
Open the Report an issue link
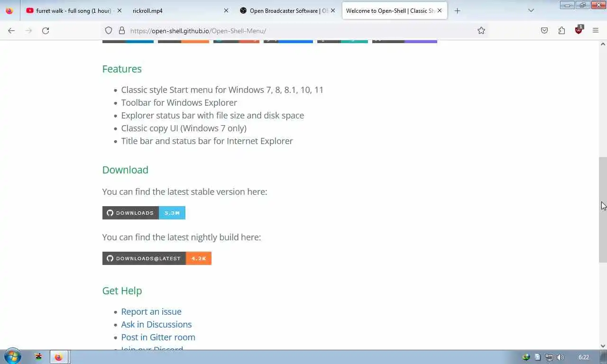pos(151,311)
